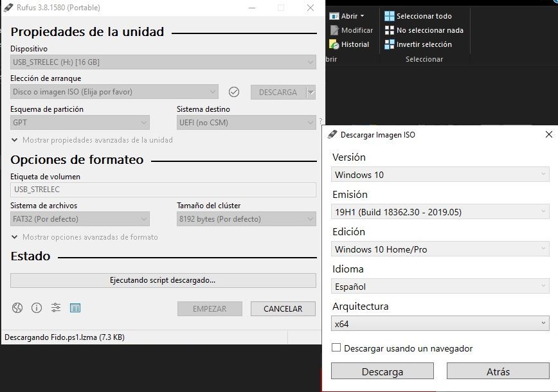Click the Historial icon in Explorer ribbon
The height and width of the screenshot is (392, 558).
tap(334, 44)
